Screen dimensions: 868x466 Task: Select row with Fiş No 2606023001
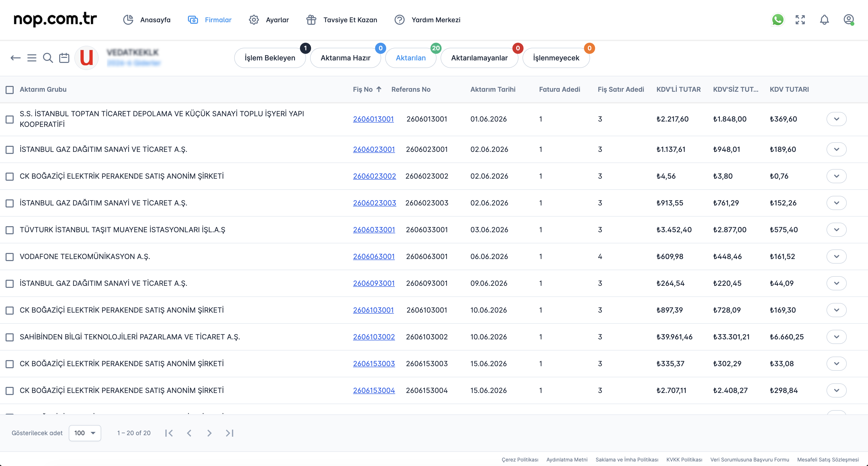tap(10, 150)
